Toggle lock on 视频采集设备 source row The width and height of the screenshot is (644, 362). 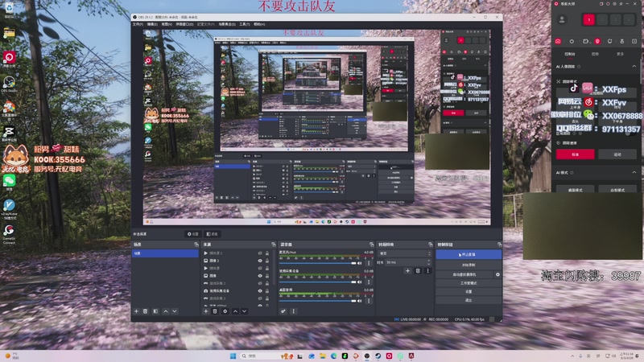pyautogui.click(x=267, y=291)
